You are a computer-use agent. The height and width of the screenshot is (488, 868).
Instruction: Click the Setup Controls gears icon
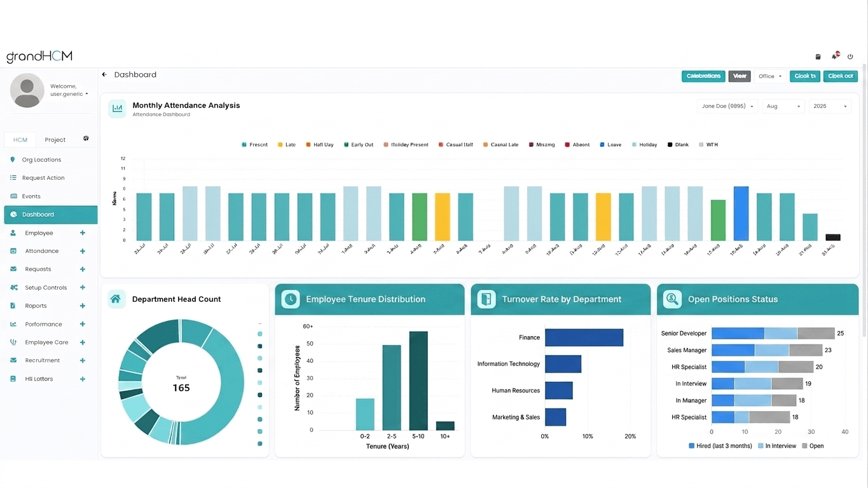[13, 288]
